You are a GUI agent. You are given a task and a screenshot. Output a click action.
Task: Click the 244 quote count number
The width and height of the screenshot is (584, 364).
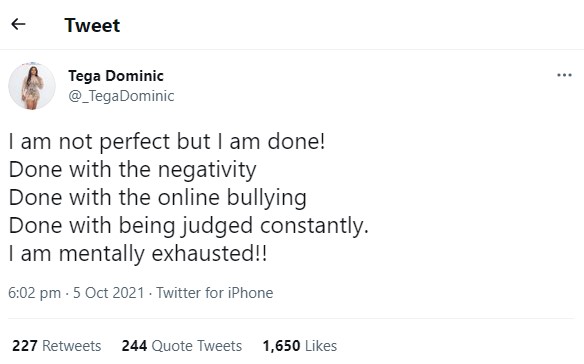(134, 346)
